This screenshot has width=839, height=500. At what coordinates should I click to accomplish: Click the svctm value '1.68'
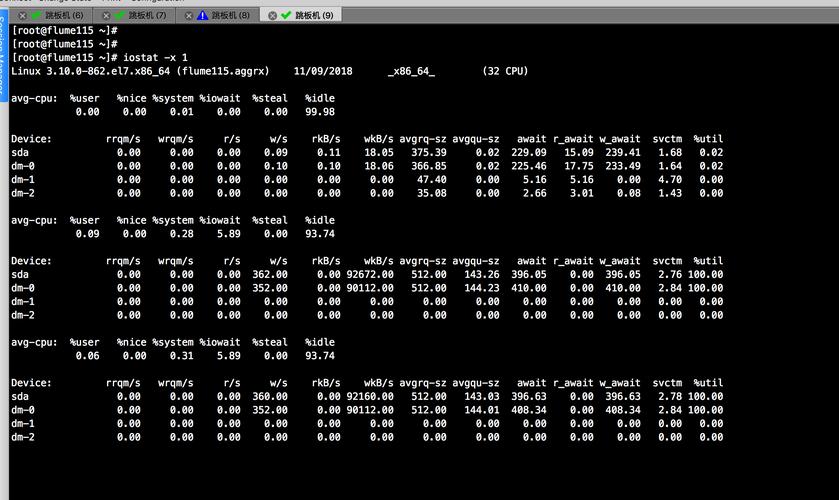click(670, 152)
